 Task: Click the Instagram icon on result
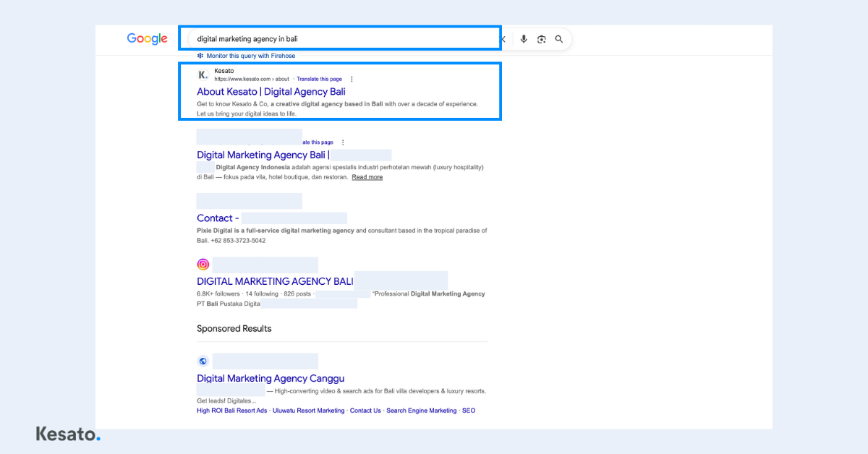(x=203, y=265)
